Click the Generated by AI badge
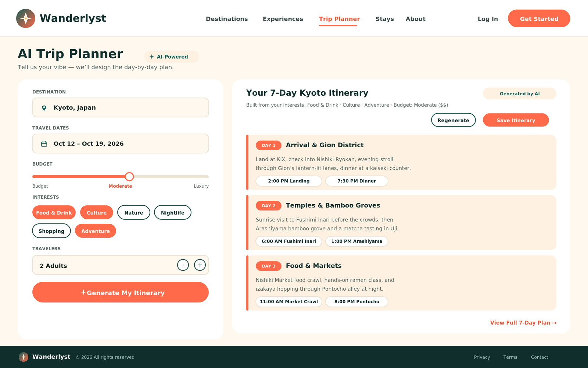 point(520,93)
